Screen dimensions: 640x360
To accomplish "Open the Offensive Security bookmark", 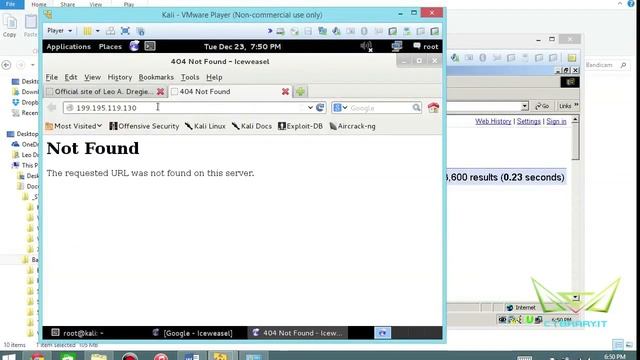I will [144, 126].
